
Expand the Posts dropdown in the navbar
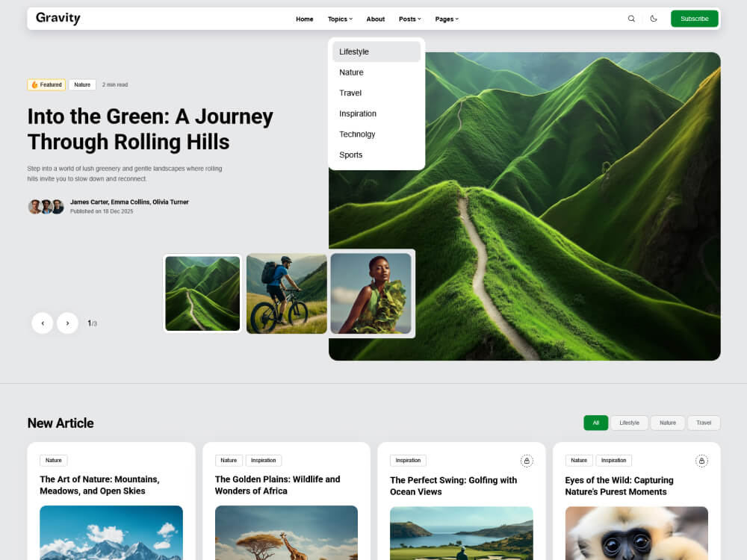click(409, 19)
